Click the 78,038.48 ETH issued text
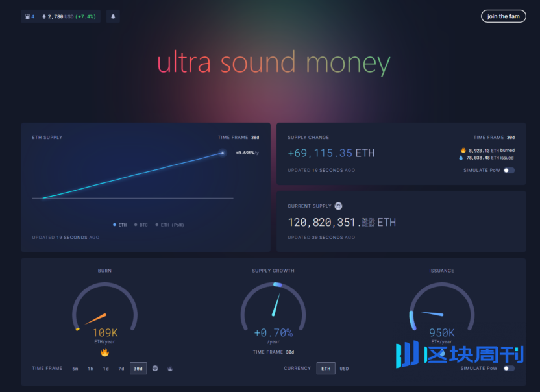Viewport: 540px width, 392px height. pyautogui.click(x=490, y=158)
